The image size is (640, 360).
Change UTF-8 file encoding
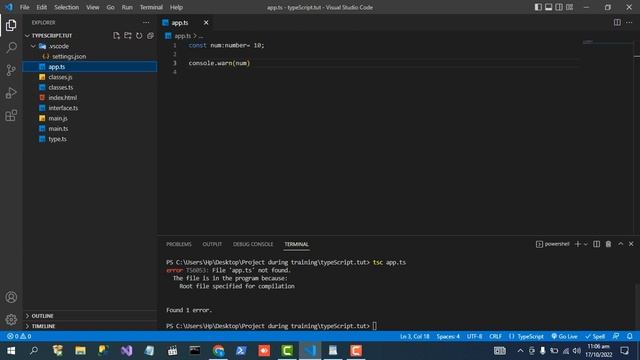[474, 336]
